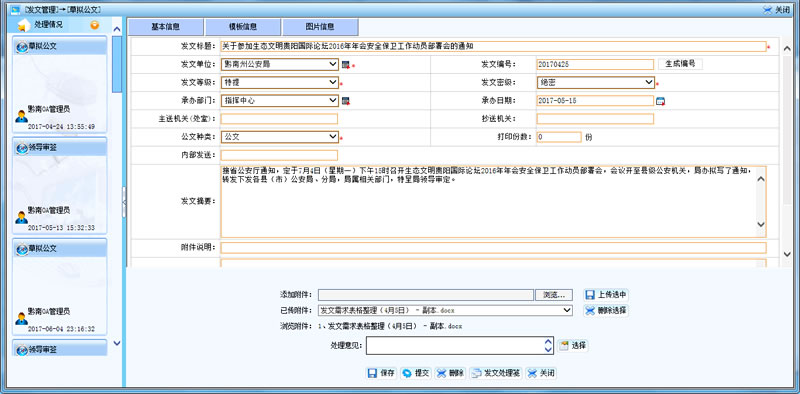800x394 pixels.
Task: Switch to the 模板信息 tab
Action: tap(243, 27)
